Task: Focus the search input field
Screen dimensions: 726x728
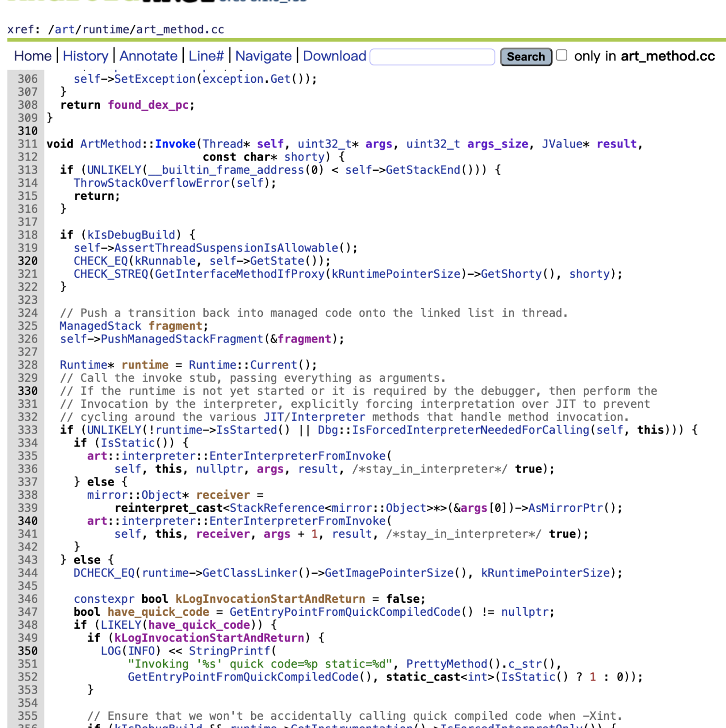Action: tap(432, 57)
